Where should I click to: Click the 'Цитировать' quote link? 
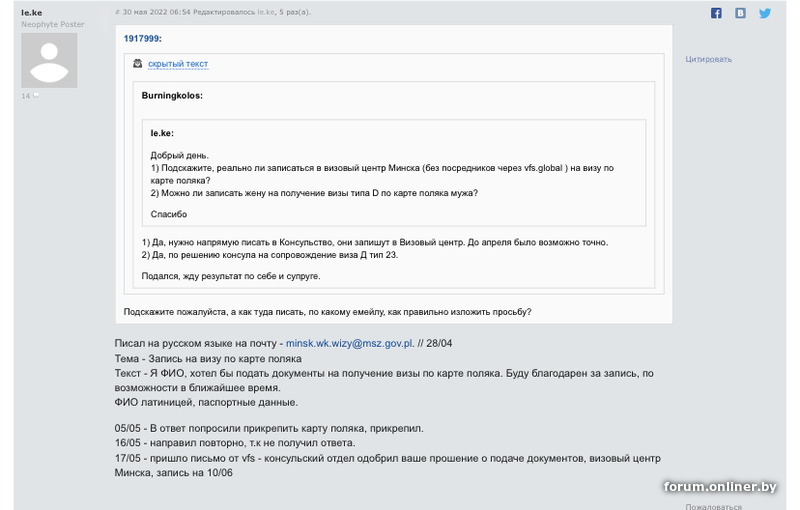708,59
